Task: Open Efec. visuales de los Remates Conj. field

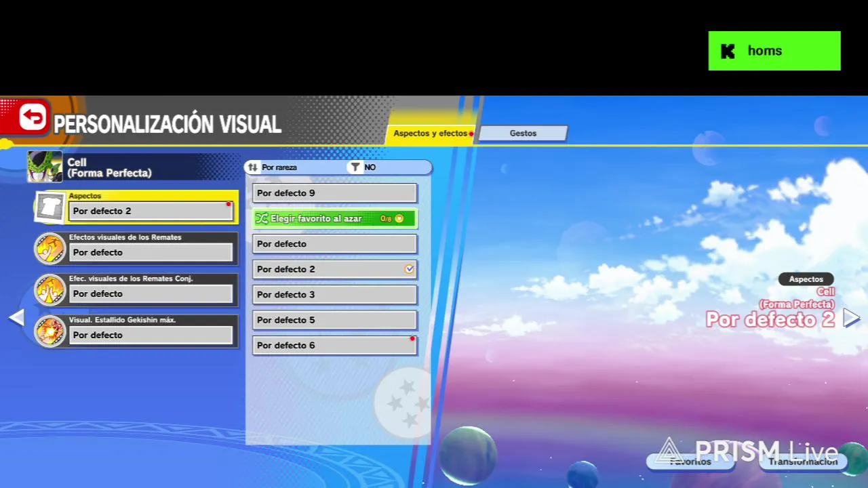Action: pyautogui.click(x=151, y=293)
